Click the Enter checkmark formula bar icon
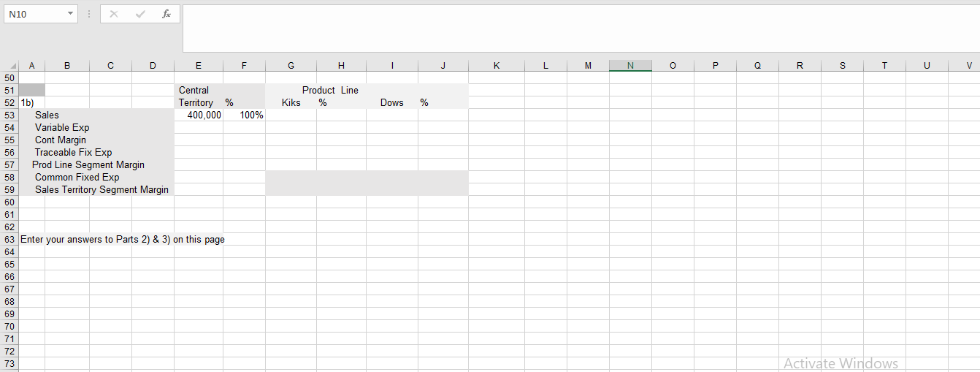The height and width of the screenshot is (372, 980). [139, 14]
